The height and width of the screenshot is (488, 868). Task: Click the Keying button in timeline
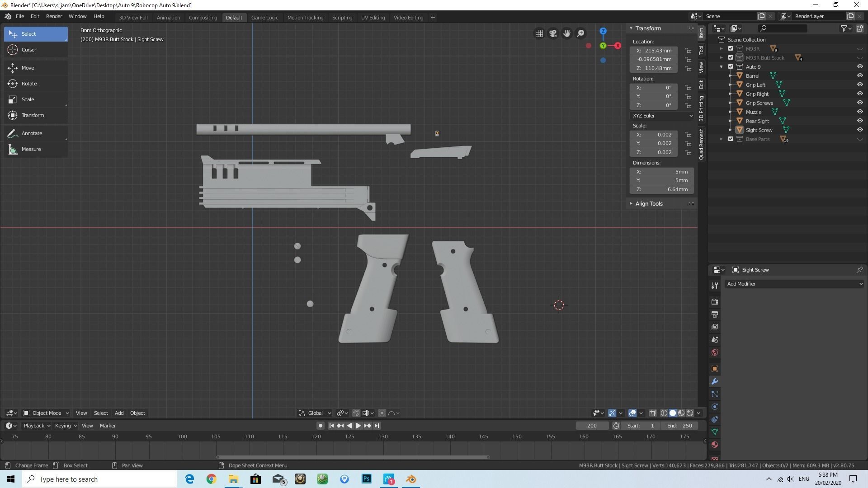(66, 426)
